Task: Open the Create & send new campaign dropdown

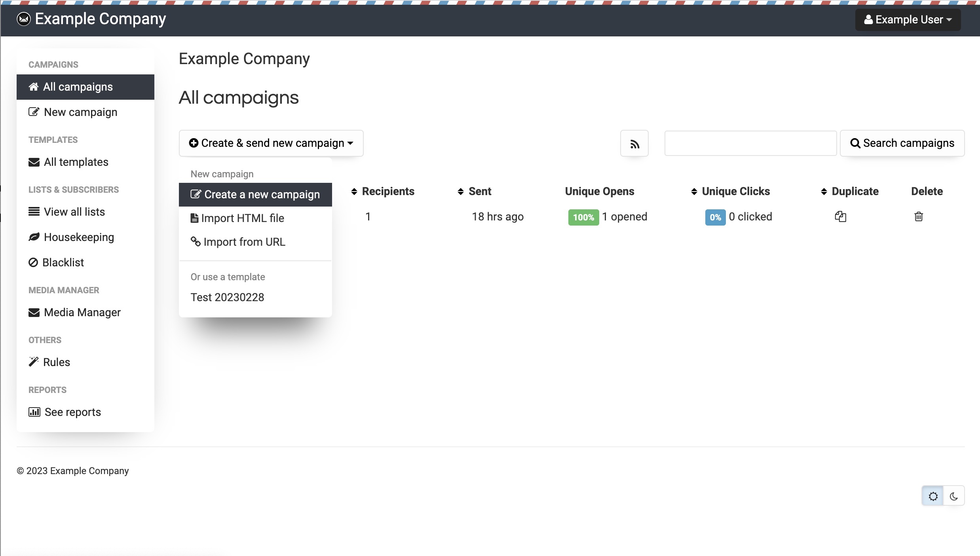Action: (x=271, y=143)
